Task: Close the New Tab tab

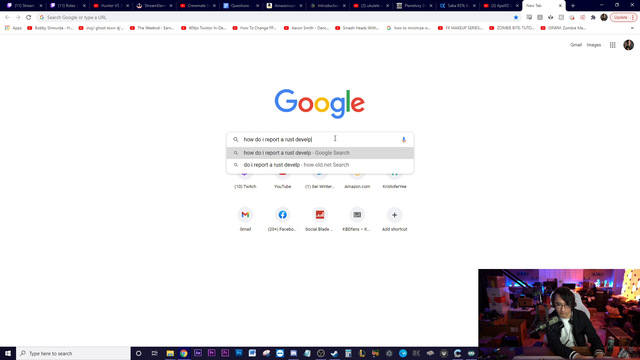Action: pos(560,6)
